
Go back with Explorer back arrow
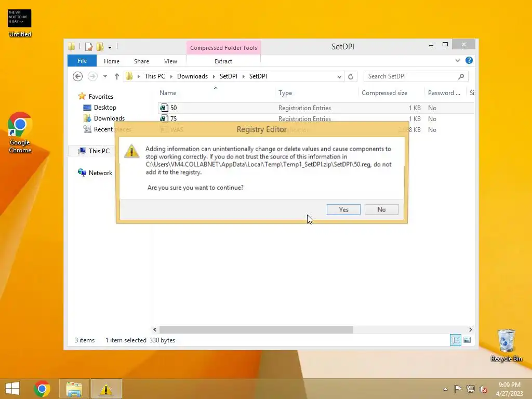click(x=78, y=76)
